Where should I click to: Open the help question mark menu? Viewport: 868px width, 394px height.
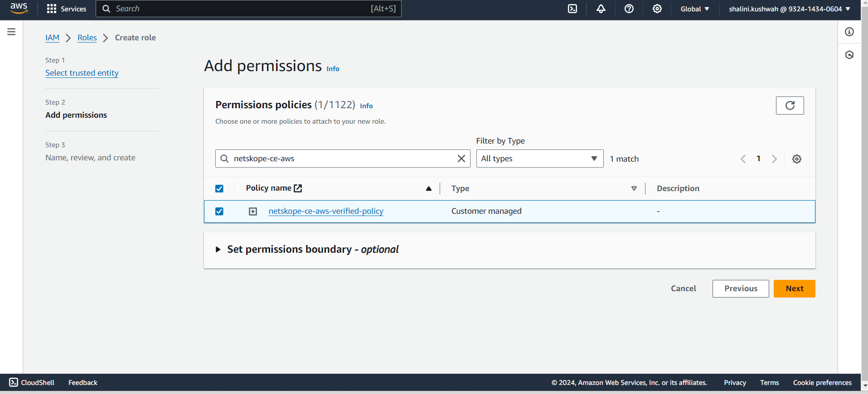629,9
